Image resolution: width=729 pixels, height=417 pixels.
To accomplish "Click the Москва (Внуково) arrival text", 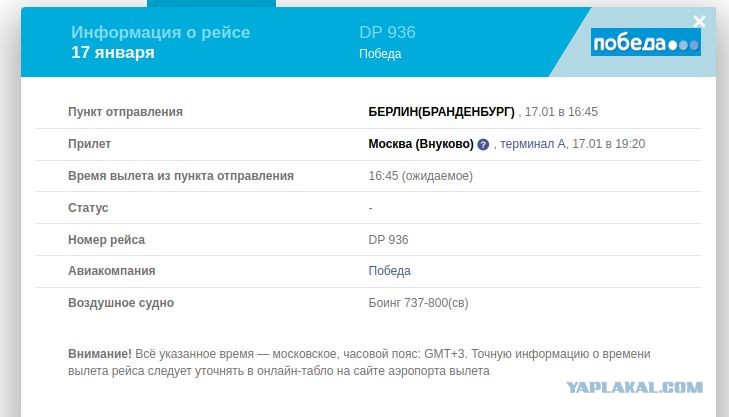I will tap(421, 144).
